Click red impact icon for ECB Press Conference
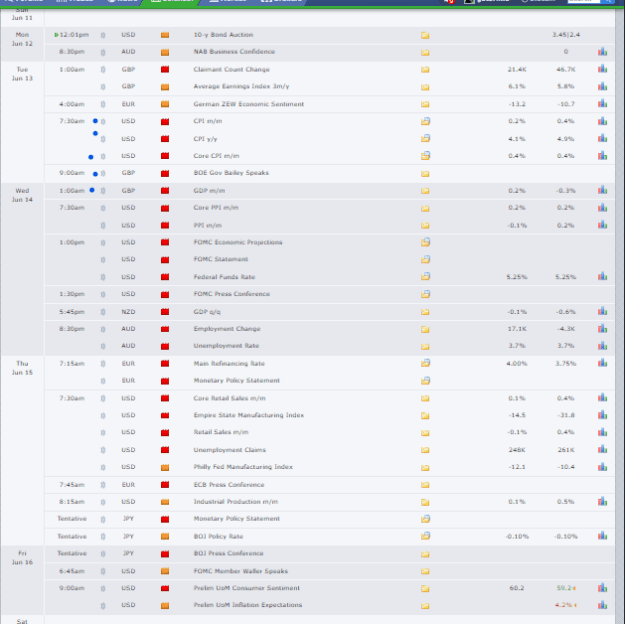Viewport: 625px width, 624px height. point(165,485)
